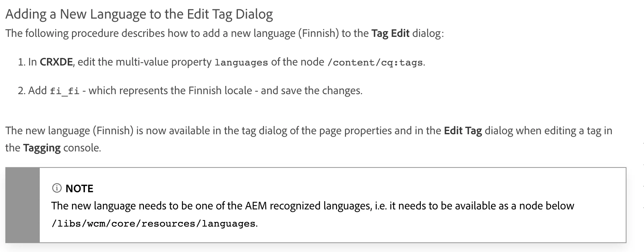Viewport: 644px width, 252px height.
Task: Click the fi_fi locale code
Action: pyautogui.click(x=65, y=91)
